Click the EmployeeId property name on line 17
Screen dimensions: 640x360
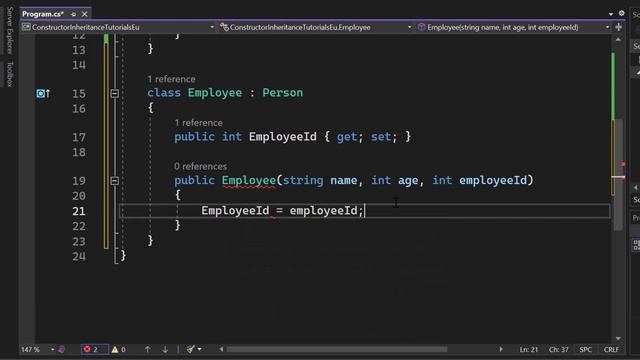coord(282,137)
